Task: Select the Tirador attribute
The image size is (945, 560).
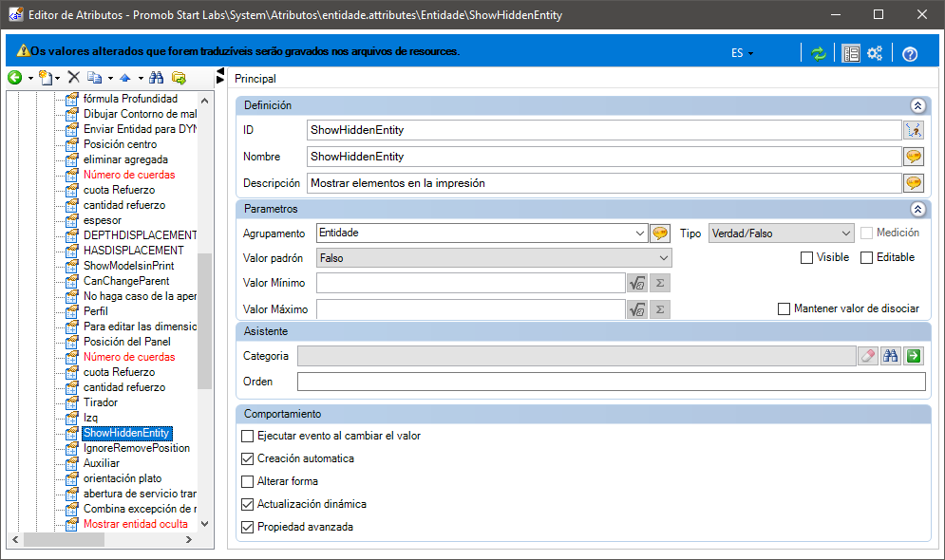Action: click(x=101, y=402)
